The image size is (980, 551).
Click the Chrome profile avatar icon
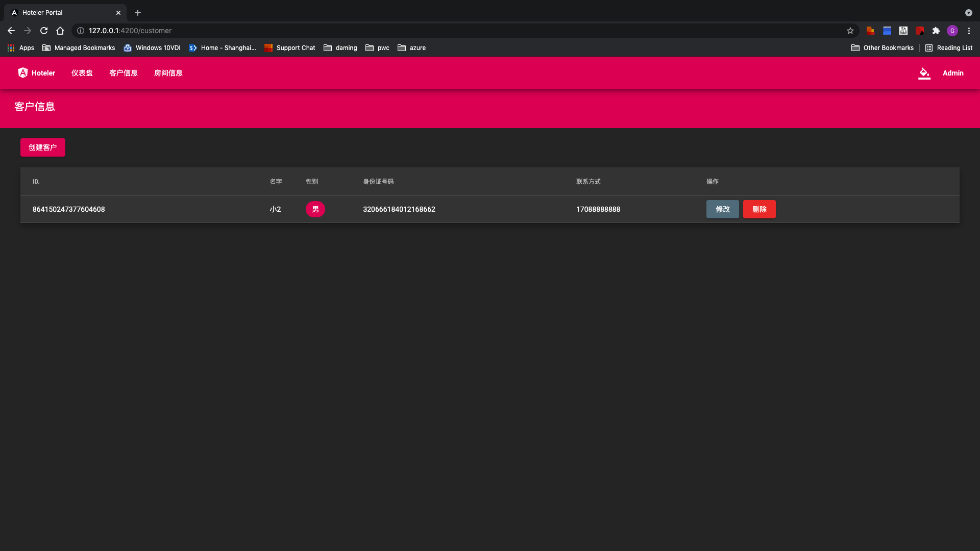pyautogui.click(x=952, y=31)
